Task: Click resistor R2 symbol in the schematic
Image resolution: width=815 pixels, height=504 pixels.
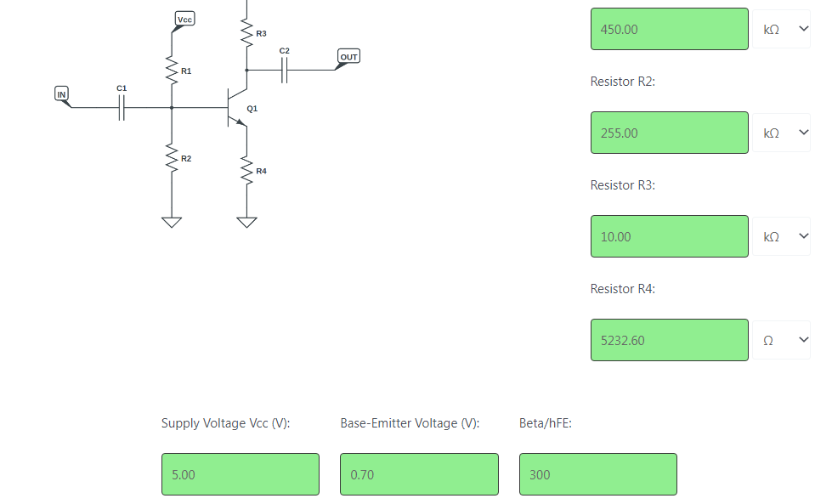Action: pyautogui.click(x=172, y=158)
